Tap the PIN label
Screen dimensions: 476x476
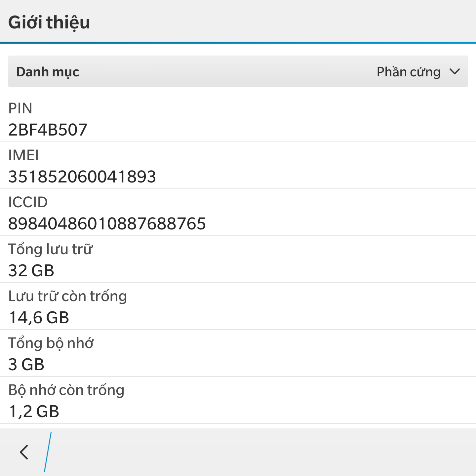coord(20,108)
